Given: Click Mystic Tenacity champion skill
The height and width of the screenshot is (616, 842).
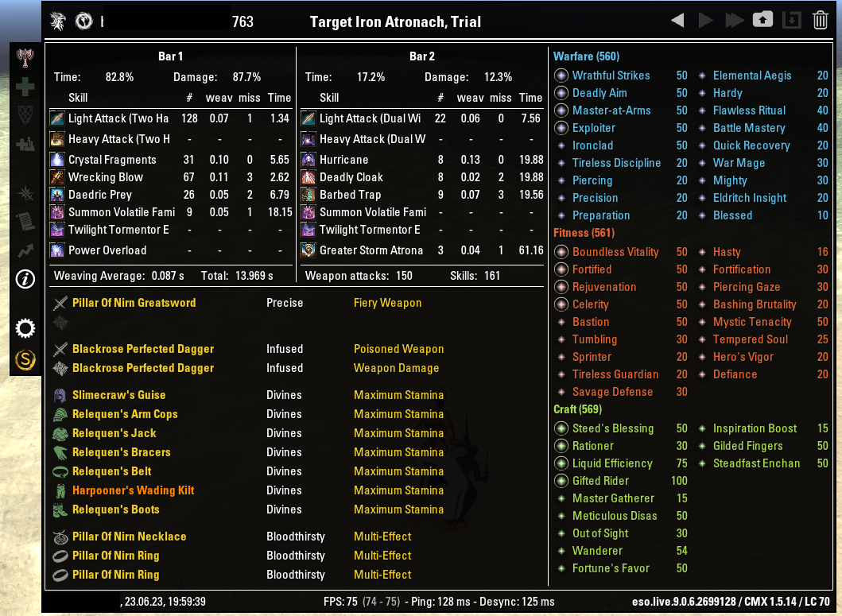Looking at the screenshot, I should [x=752, y=322].
